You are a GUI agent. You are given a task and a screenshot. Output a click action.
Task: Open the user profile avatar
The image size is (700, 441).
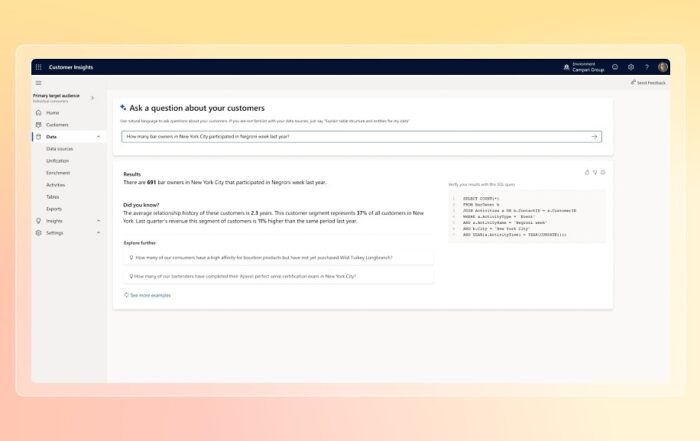click(662, 67)
